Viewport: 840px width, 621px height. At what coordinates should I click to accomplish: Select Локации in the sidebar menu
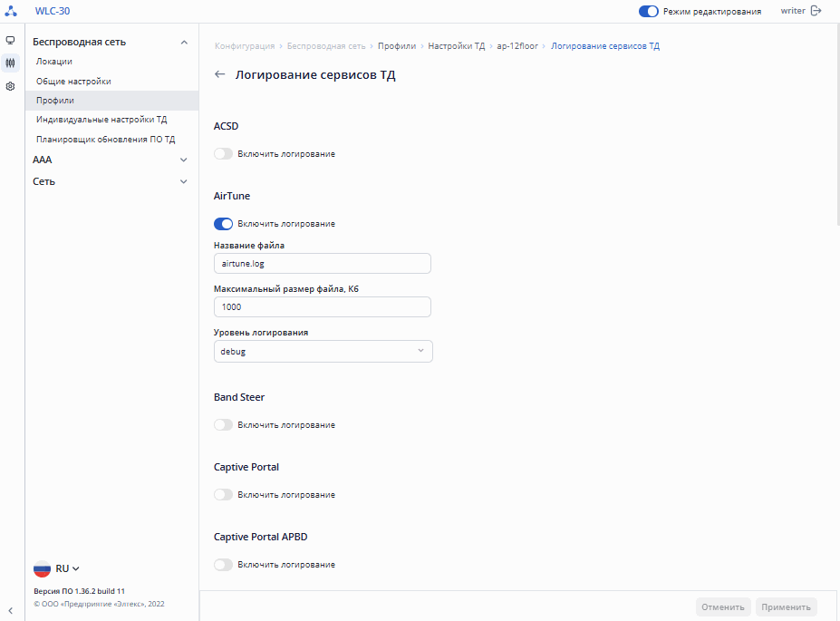click(54, 62)
